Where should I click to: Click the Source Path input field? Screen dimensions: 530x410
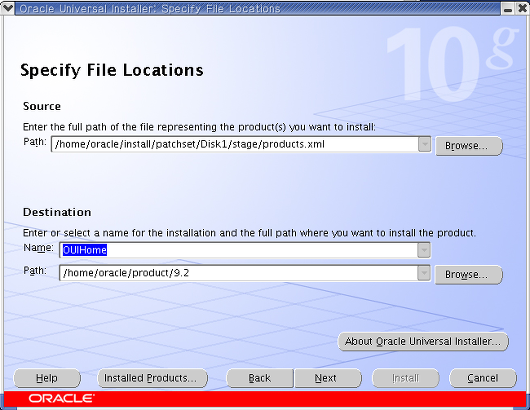(x=235, y=144)
